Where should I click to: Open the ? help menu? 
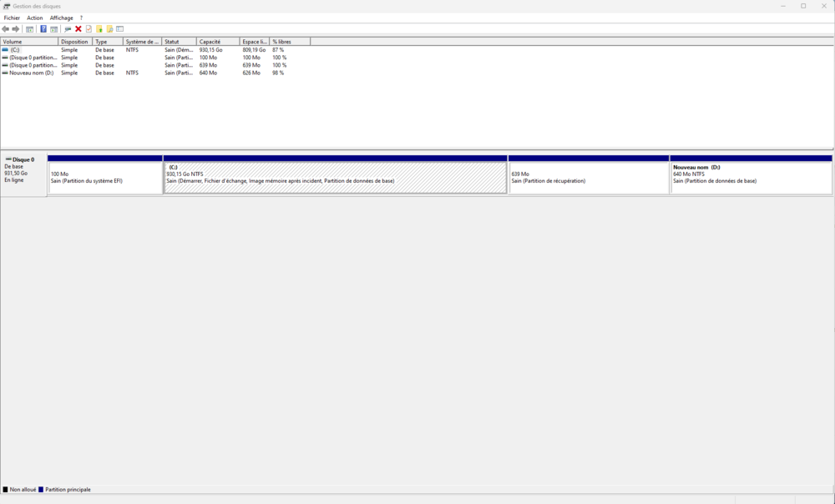81,18
